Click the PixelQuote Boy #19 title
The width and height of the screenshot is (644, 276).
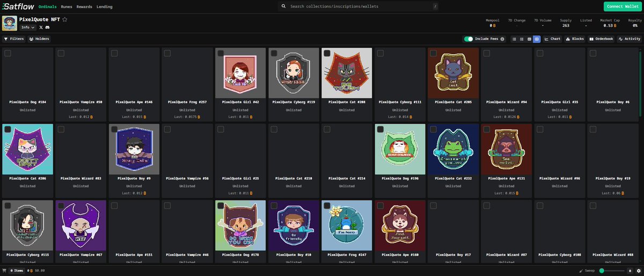(612, 178)
